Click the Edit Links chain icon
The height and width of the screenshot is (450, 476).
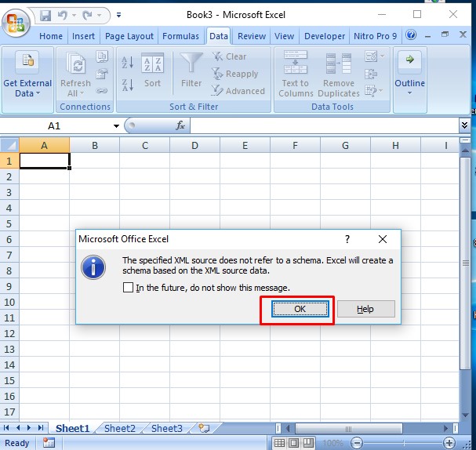102,90
